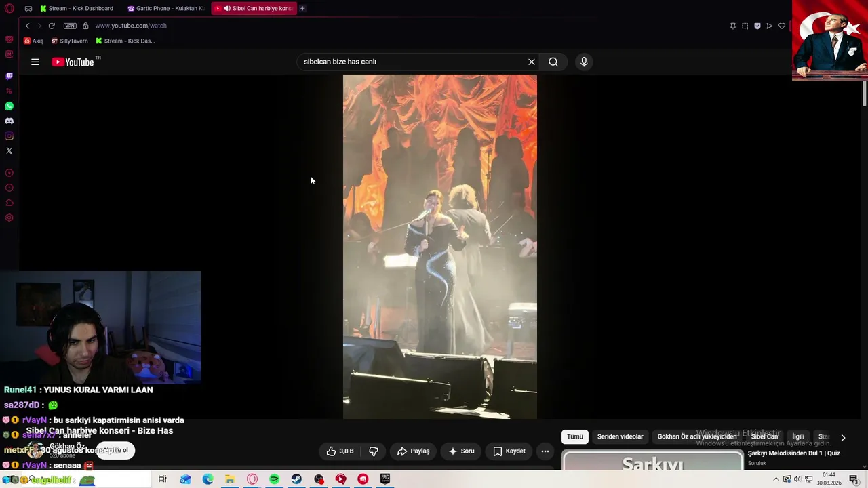Mute the Sibel Can tab audio

(226, 8)
